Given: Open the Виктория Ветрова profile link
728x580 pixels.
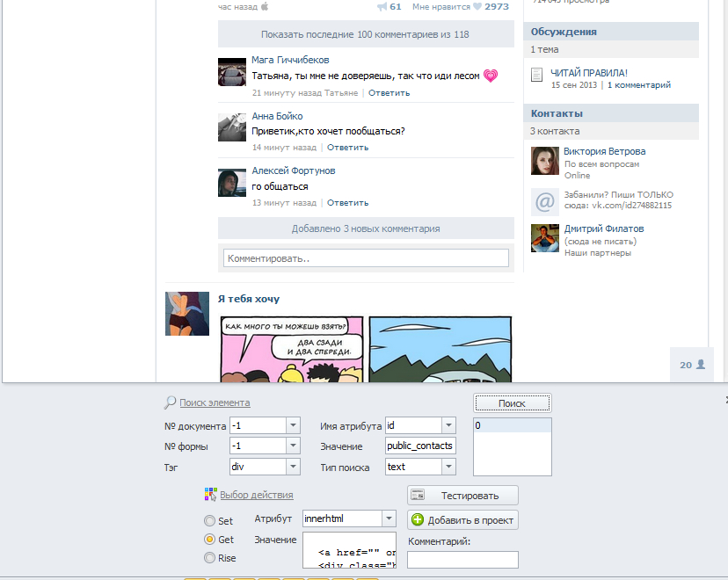Looking at the screenshot, I should 605,151.
